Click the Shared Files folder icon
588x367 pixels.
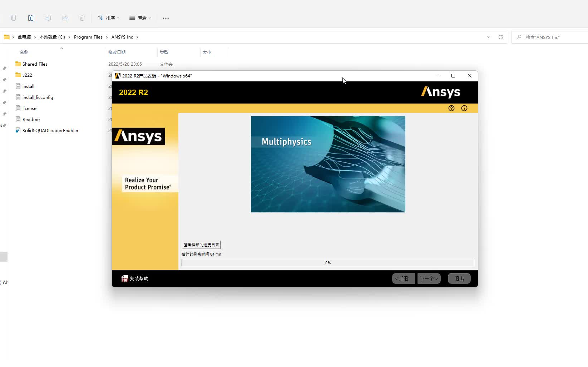pyautogui.click(x=18, y=64)
